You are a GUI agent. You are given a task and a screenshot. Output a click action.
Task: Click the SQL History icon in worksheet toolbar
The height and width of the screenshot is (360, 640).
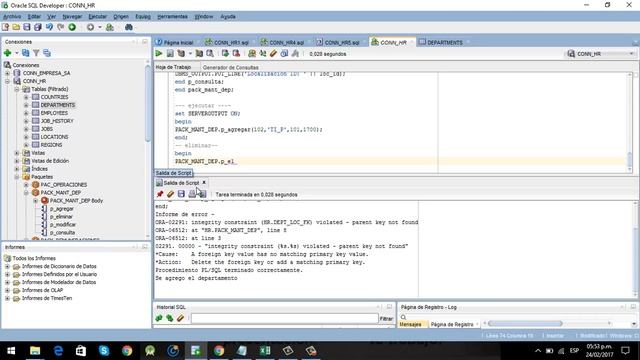coord(284,53)
